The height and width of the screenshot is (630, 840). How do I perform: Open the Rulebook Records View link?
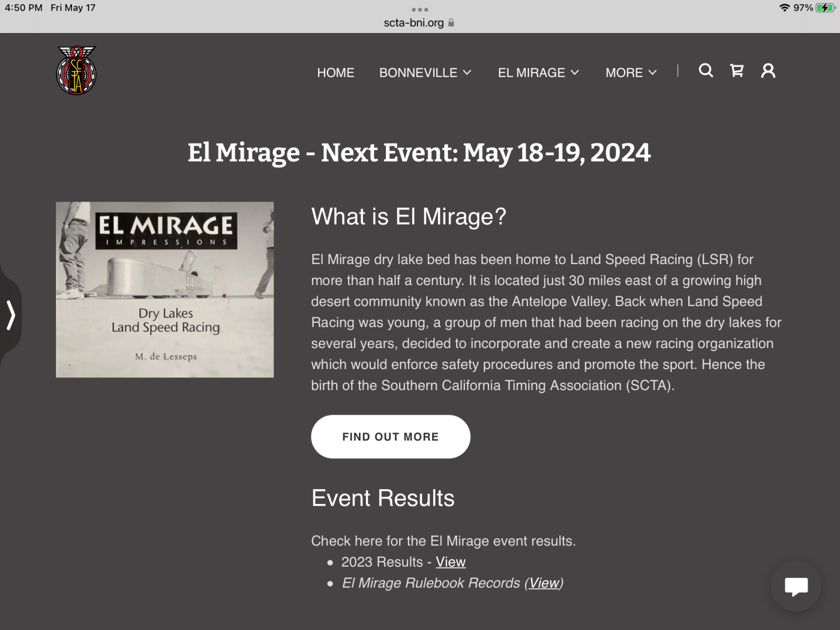click(544, 583)
